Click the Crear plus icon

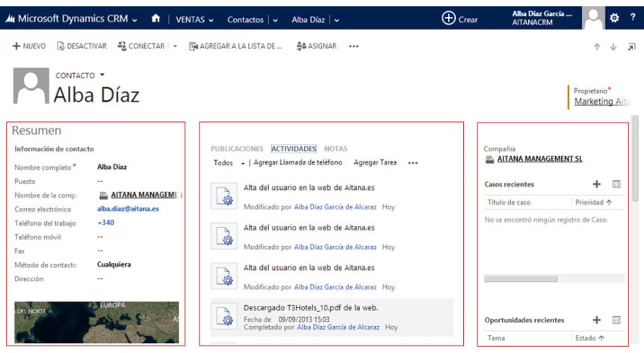click(x=448, y=19)
